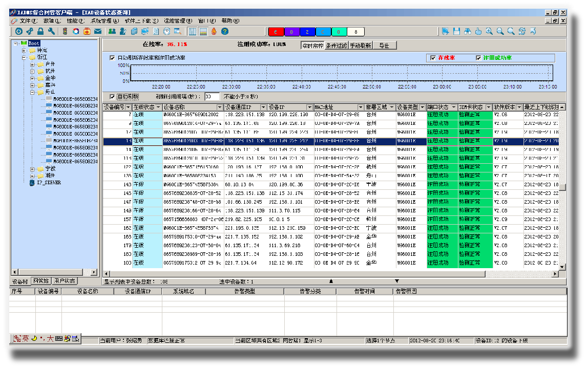Click the padlock icon in the toolbar
This screenshot has width=588, height=371.
40,32
